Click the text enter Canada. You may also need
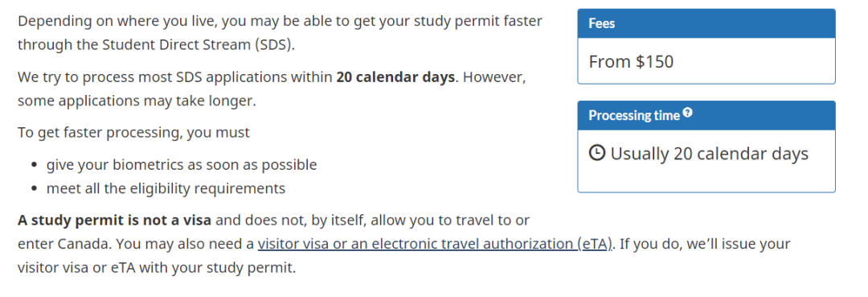 pos(136,244)
